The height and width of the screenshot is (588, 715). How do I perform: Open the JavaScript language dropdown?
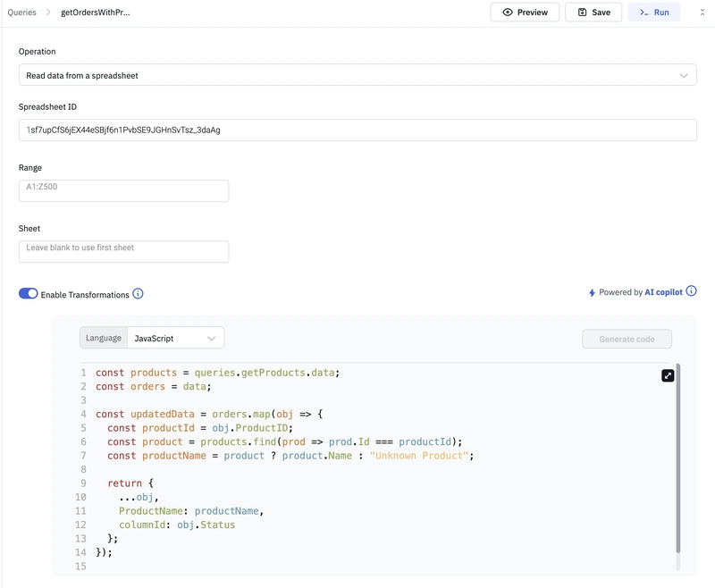pyautogui.click(x=175, y=338)
